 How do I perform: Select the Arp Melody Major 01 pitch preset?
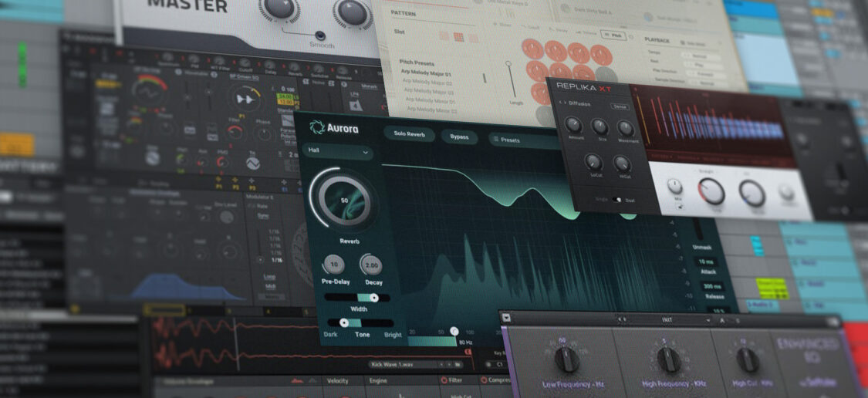[x=426, y=73]
